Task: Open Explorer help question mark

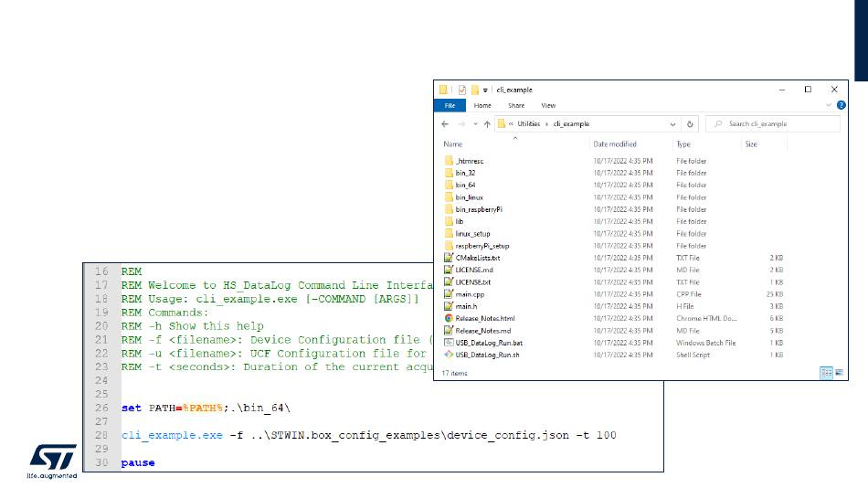Action: coord(841,105)
